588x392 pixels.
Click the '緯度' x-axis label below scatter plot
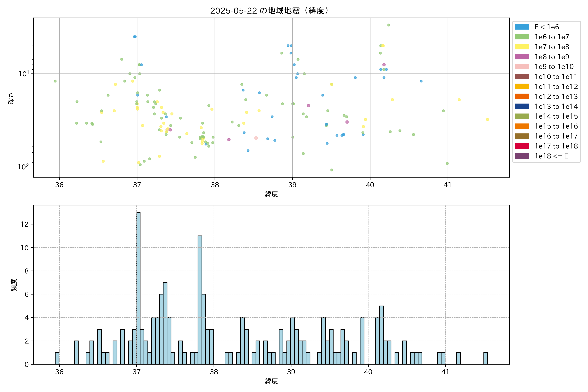click(x=271, y=194)
